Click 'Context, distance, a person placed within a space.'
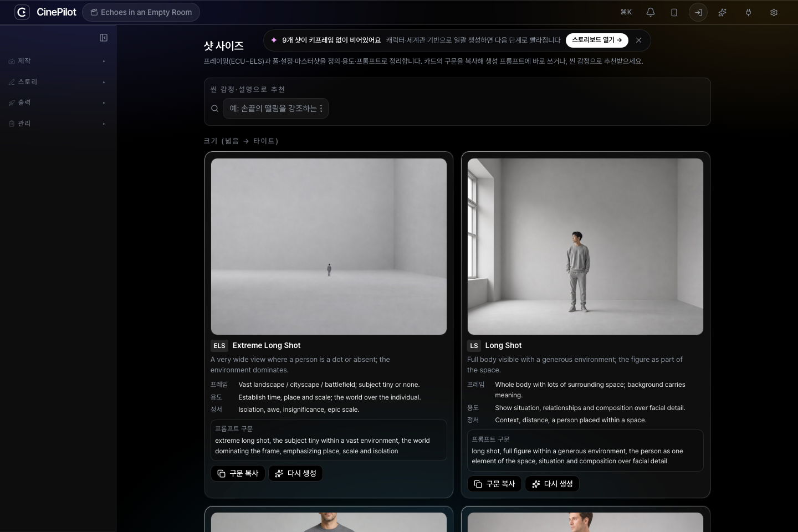 click(571, 420)
